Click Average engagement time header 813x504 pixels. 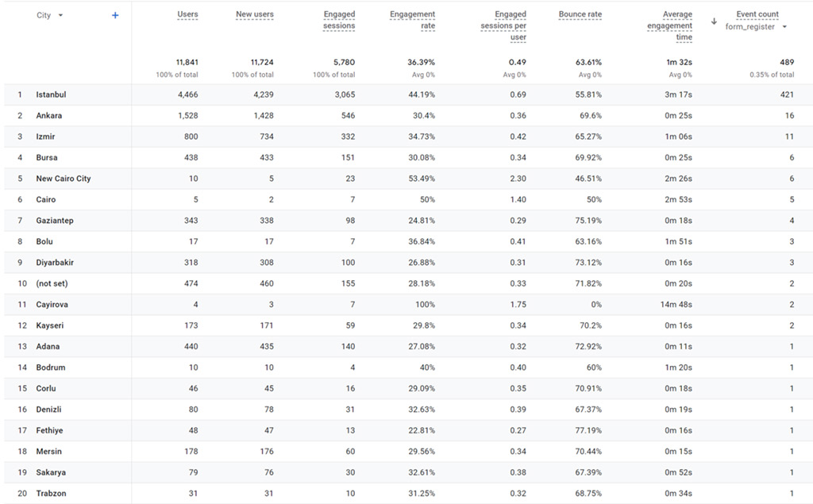(669, 25)
